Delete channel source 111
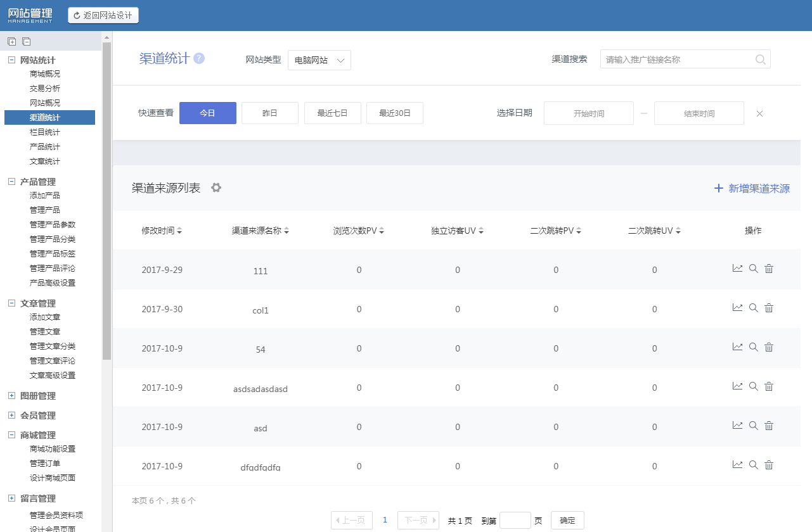 (769, 269)
